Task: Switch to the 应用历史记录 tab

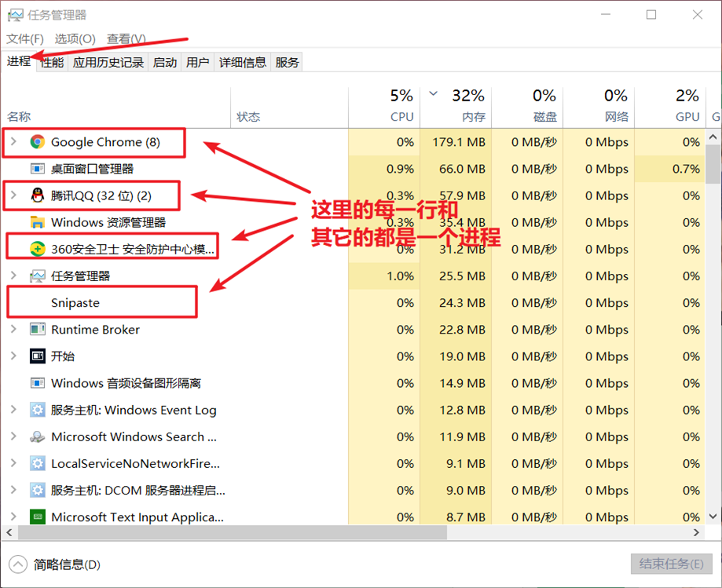Action: point(108,62)
